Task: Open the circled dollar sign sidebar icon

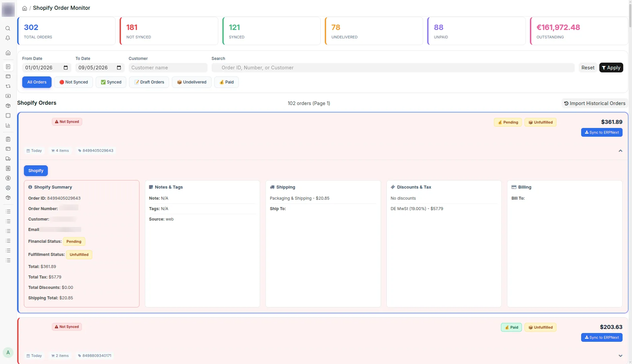Action: (8, 178)
